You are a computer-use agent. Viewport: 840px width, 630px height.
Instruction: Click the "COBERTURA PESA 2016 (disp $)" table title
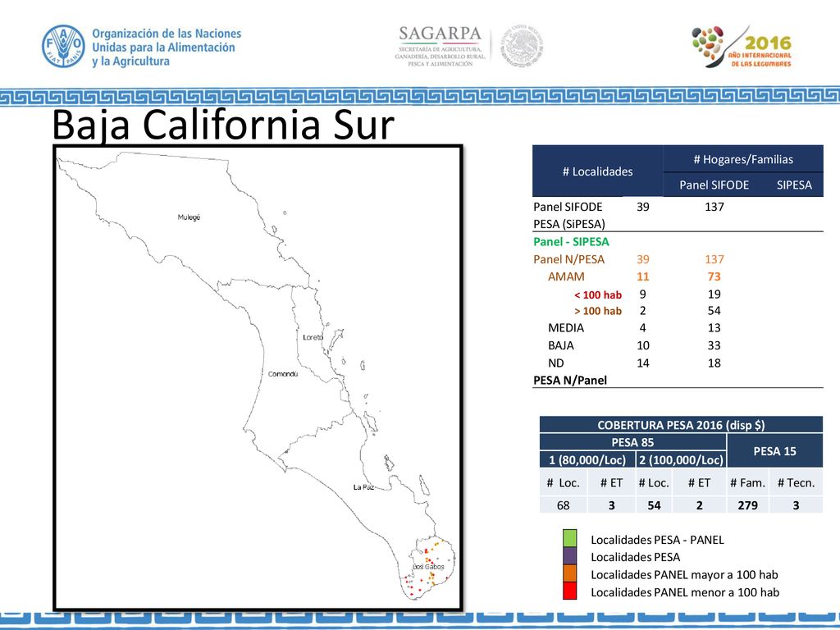681,426
